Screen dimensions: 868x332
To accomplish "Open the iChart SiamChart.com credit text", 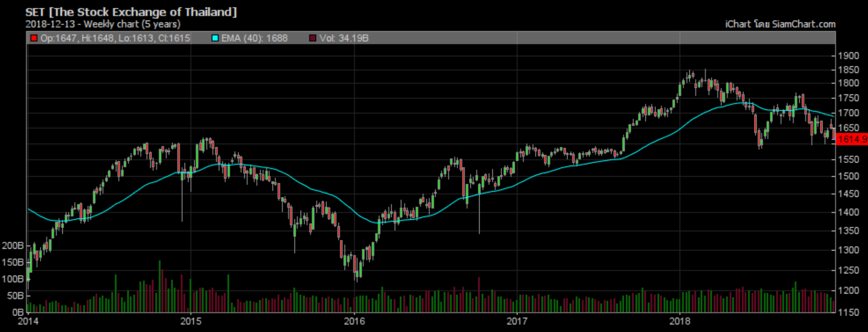I will point(780,24).
